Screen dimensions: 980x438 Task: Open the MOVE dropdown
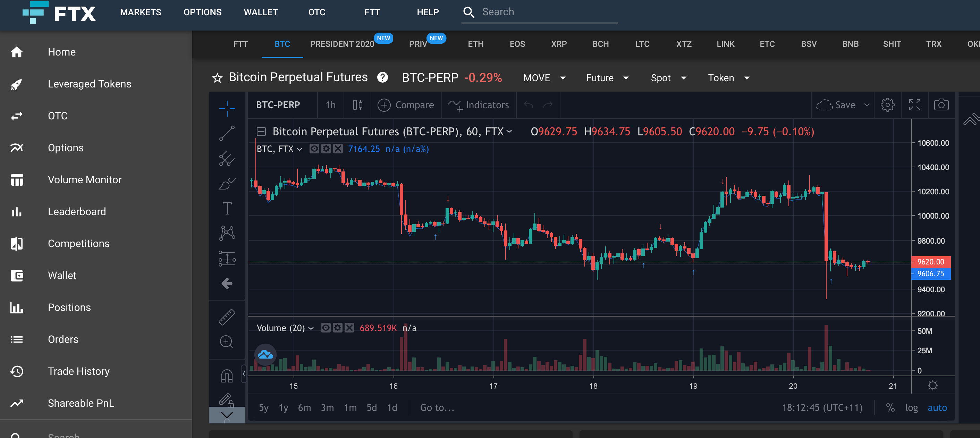544,78
